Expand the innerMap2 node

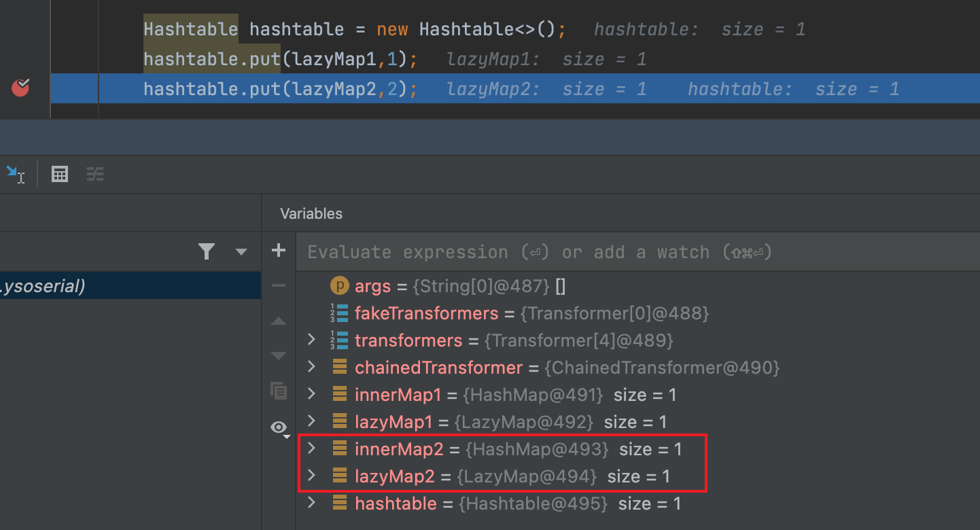point(311,448)
